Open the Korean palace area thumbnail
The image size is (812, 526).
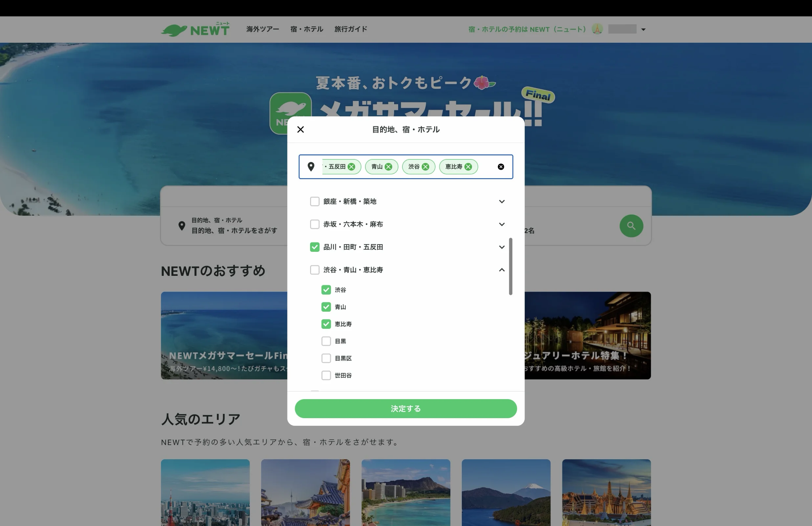(305, 492)
